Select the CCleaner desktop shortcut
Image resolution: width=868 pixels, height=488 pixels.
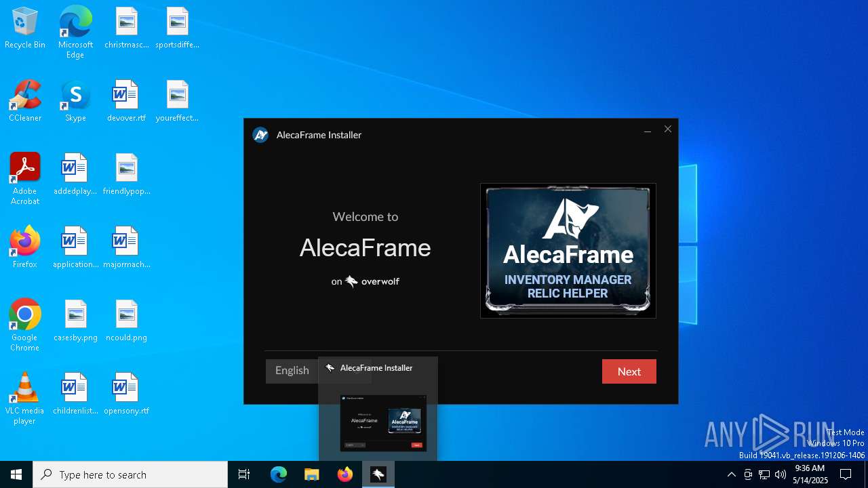pos(25,101)
